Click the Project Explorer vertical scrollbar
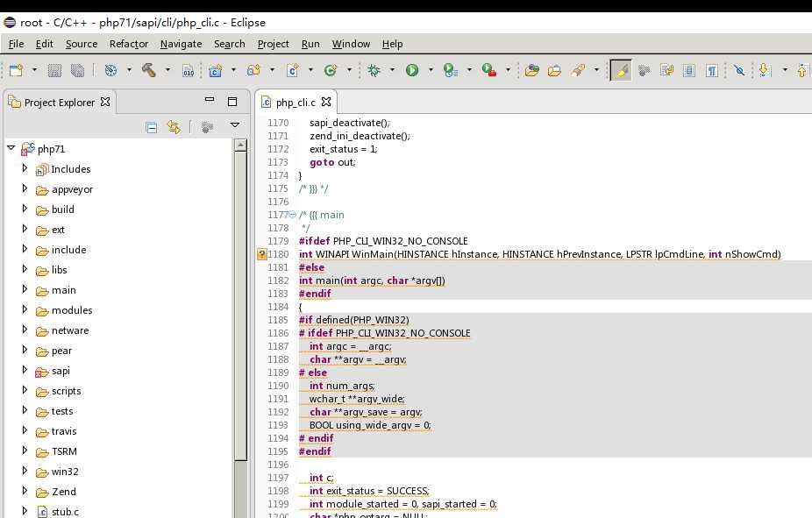This screenshot has width=812, height=518. click(240, 305)
